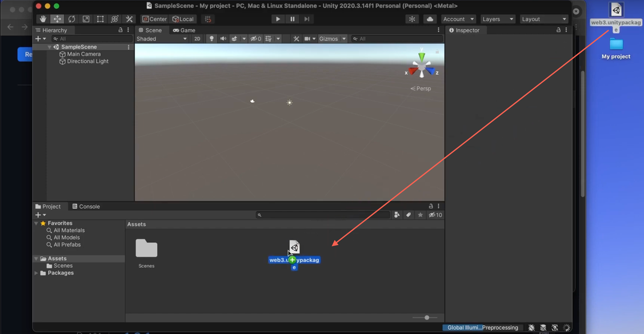This screenshot has height=334, width=644.
Task: Click the Persp projection label
Action: click(x=421, y=88)
